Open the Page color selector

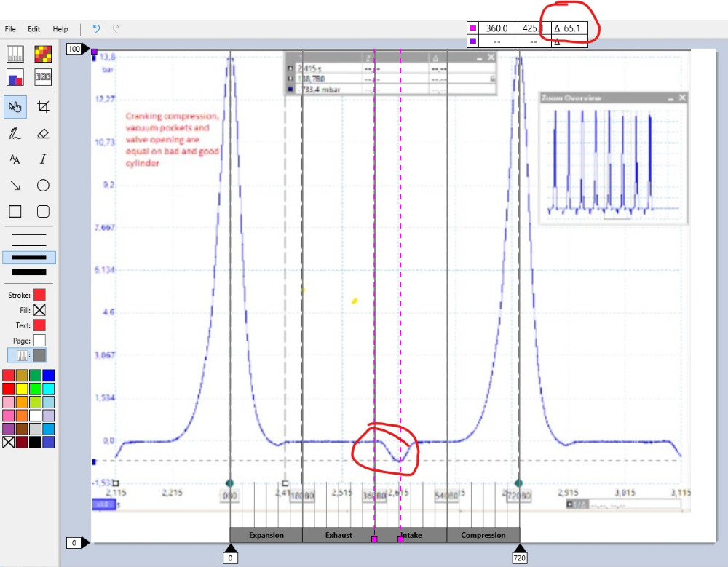click(x=39, y=340)
